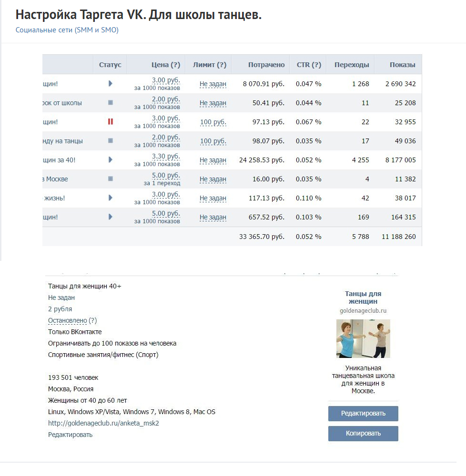Sort table by Переходы column header

pyautogui.click(x=352, y=65)
